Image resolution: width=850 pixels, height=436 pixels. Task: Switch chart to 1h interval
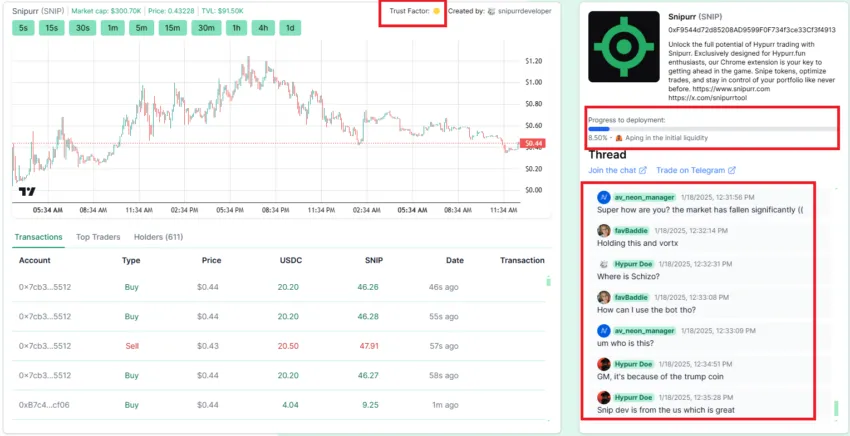[236, 28]
